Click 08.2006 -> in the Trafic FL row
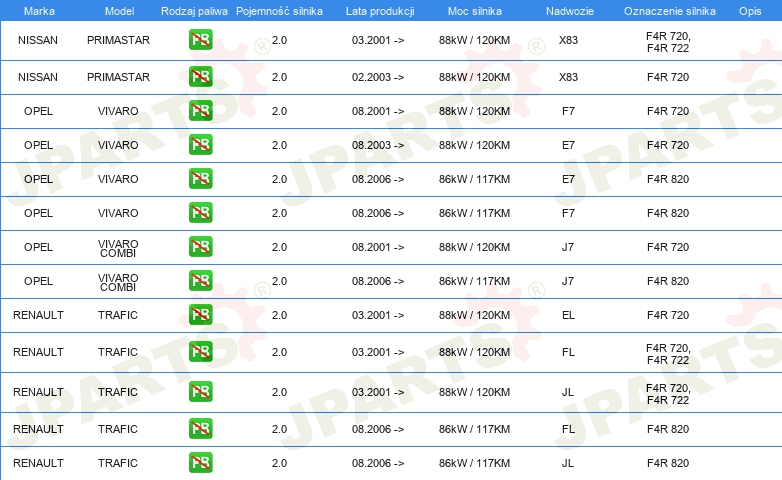The height and width of the screenshot is (480, 782). coord(378,429)
